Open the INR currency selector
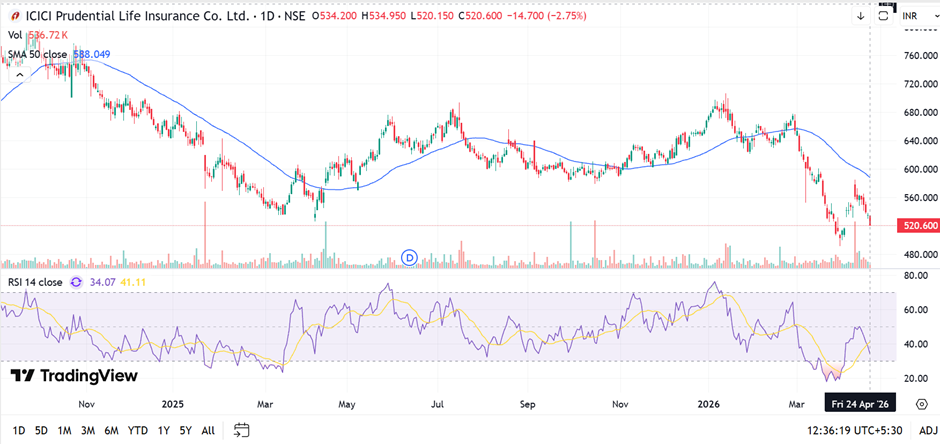 pos(917,16)
